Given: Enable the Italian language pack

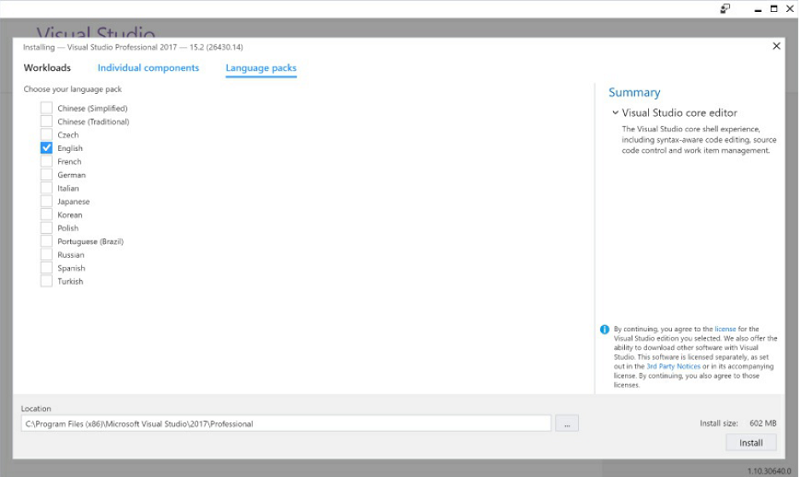Looking at the screenshot, I should tap(46, 188).
